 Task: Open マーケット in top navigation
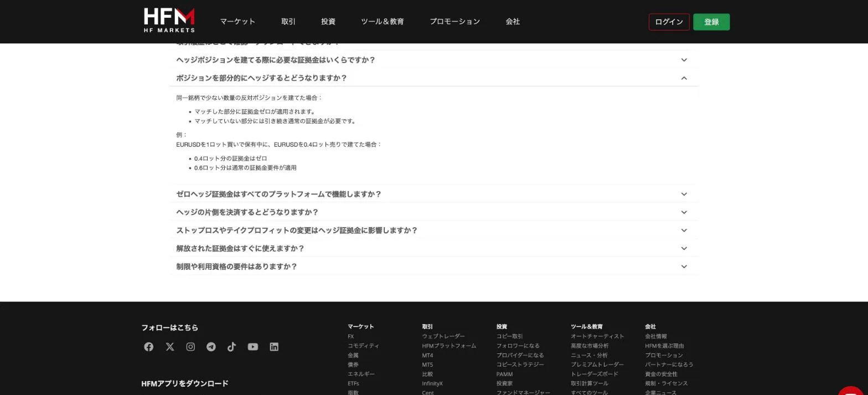tap(237, 22)
